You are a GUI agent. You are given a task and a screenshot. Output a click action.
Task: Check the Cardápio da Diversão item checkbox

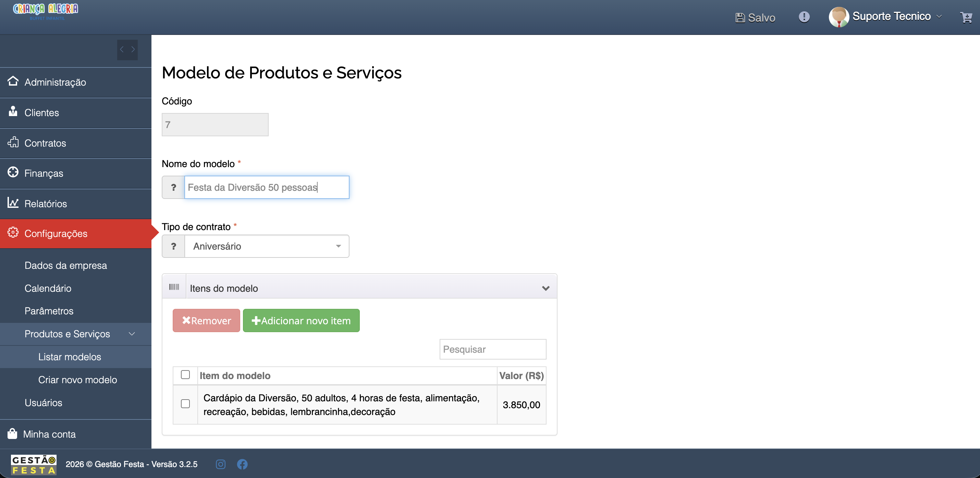(185, 403)
